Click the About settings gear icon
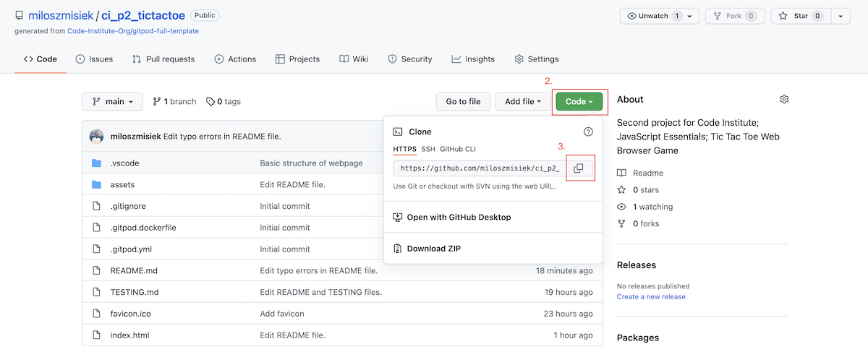 [784, 99]
